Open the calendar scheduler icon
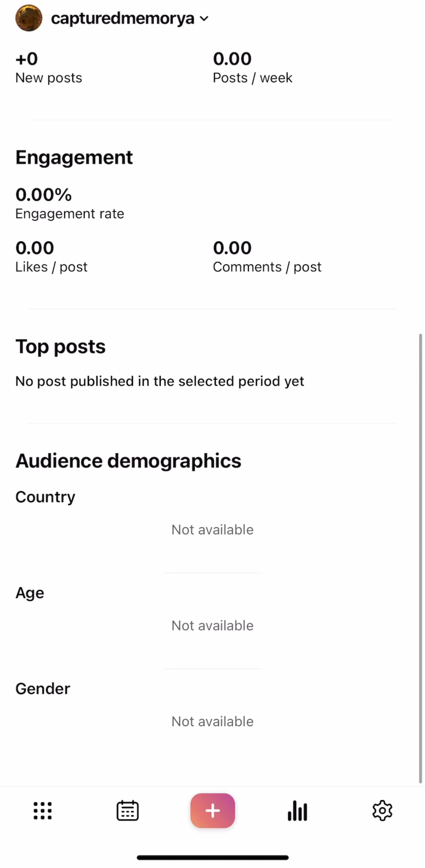The height and width of the screenshot is (868, 425). click(128, 811)
